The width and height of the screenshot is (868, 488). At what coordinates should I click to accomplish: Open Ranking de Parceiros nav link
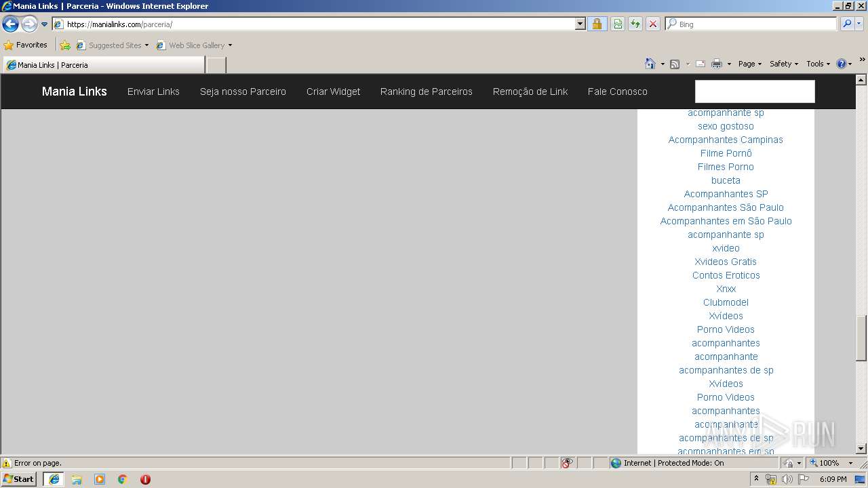tap(427, 91)
